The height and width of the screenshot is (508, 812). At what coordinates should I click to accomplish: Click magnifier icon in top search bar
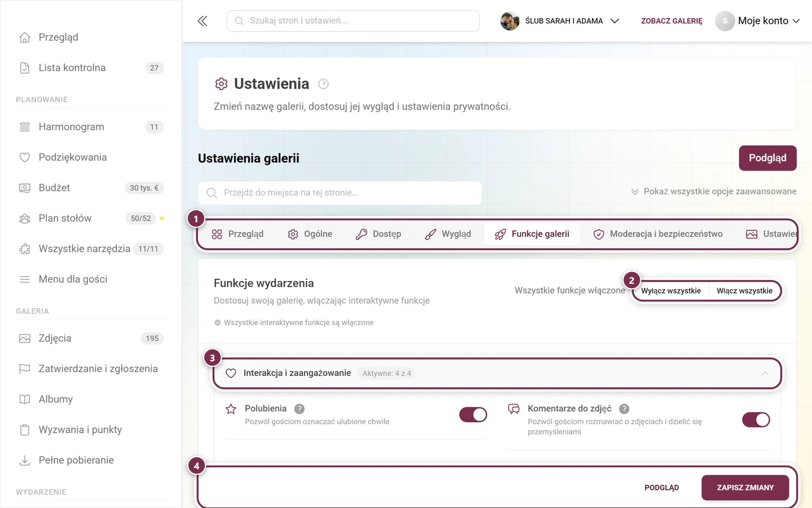click(239, 21)
